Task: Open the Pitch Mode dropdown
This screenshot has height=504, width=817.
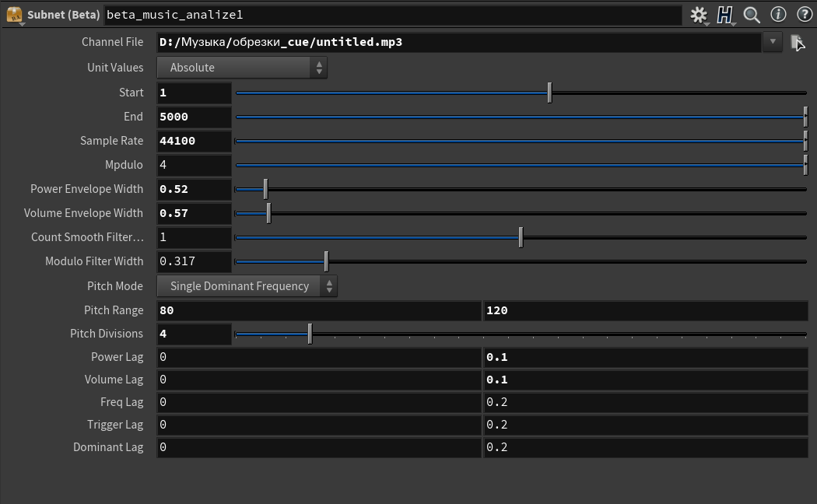Action: coord(247,286)
